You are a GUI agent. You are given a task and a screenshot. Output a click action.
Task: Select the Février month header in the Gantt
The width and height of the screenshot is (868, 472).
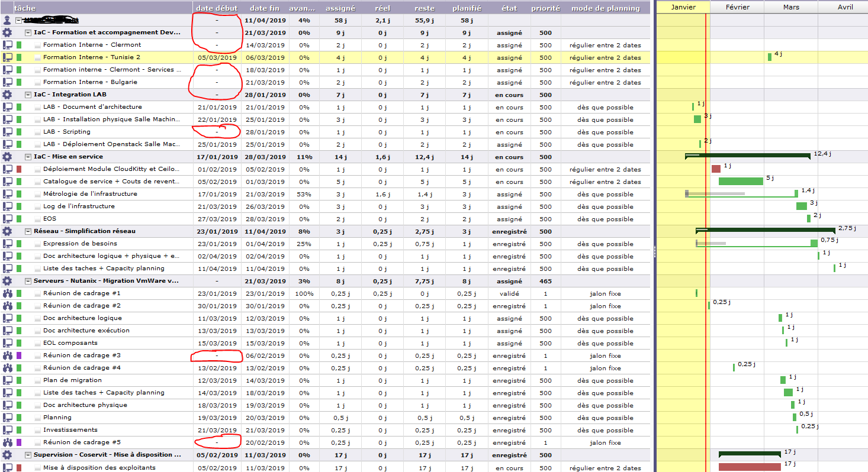click(x=737, y=7)
